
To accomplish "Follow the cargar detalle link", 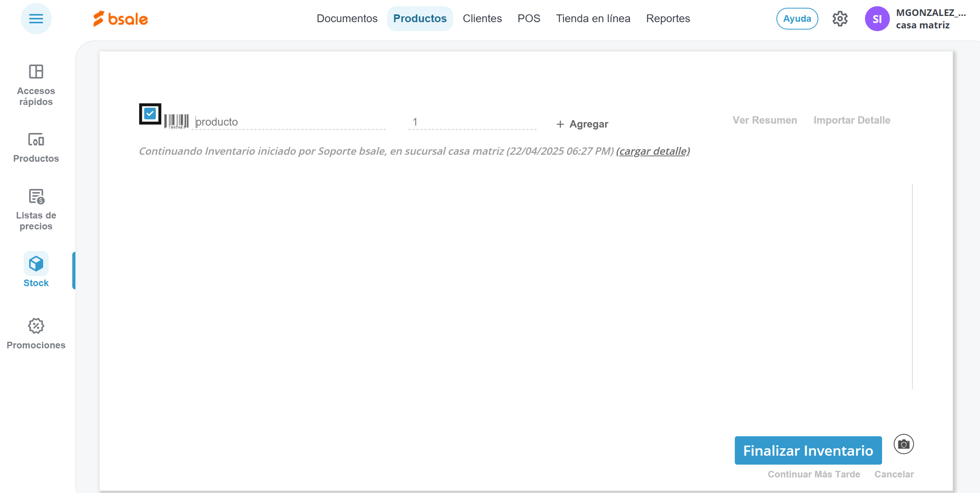I will point(653,151).
